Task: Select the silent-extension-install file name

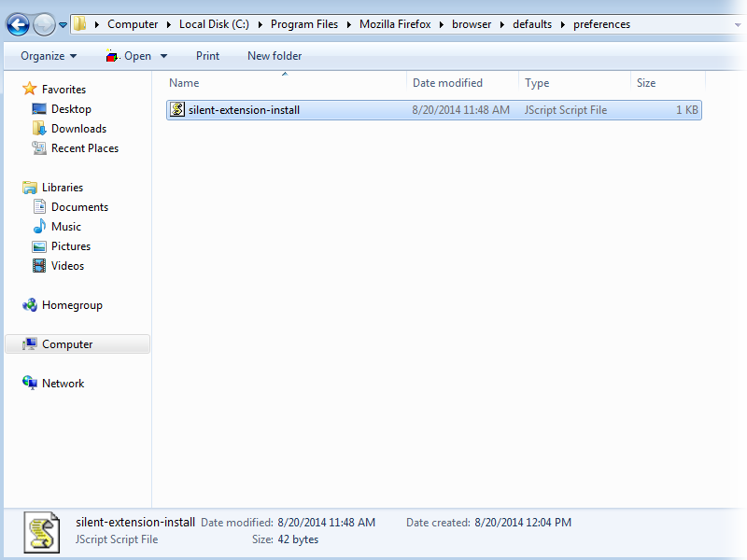Action: tap(244, 110)
